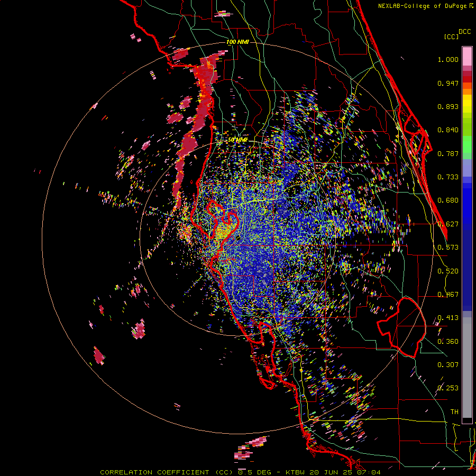The width and height of the screenshot is (476, 476).
Task: Click the TH label at scale bottom
Action: (454, 412)
